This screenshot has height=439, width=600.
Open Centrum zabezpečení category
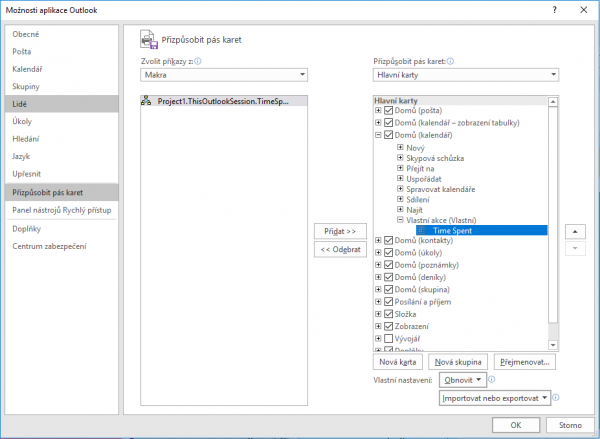pyautogui.click(x=62, y=246)
